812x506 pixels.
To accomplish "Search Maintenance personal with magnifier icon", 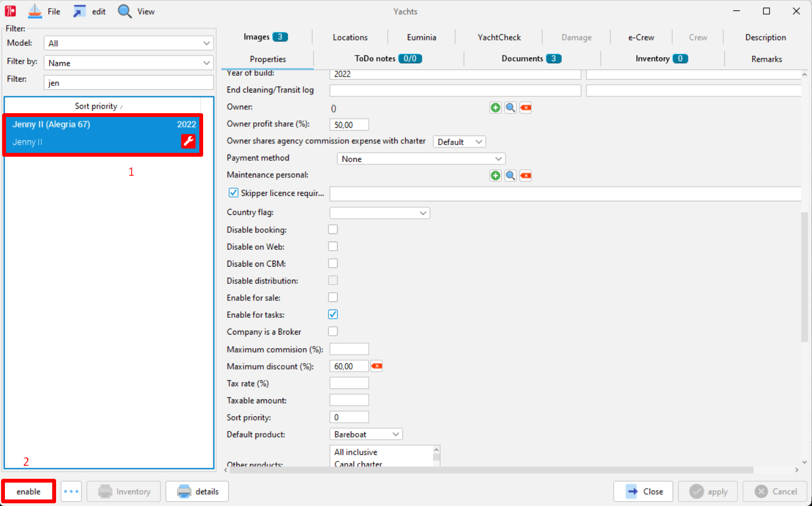I will click(510, 175).
